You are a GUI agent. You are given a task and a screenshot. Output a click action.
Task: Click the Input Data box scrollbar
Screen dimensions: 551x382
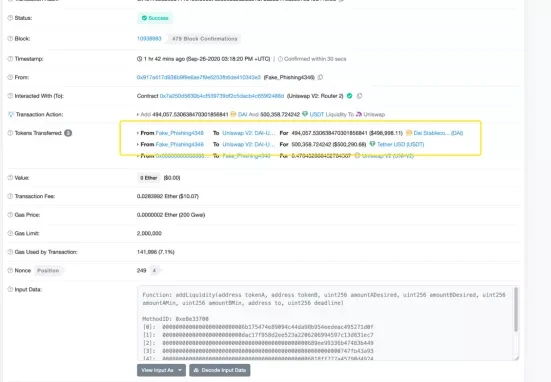tap(516, 309)
